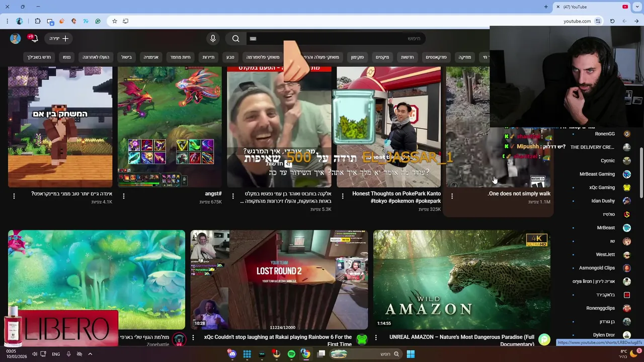Open League dragons angst# thumbnail

coord(170,127)
